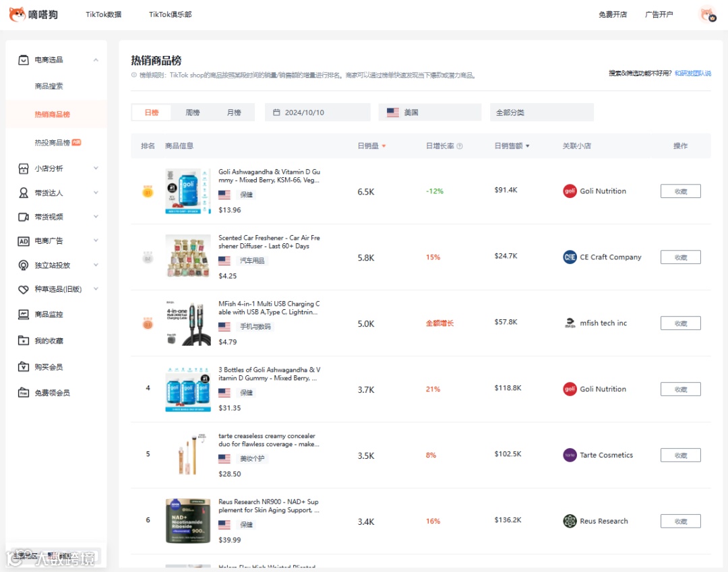
Task: Click 收藏 button for tarte concealer
Action: click(681, 455)
